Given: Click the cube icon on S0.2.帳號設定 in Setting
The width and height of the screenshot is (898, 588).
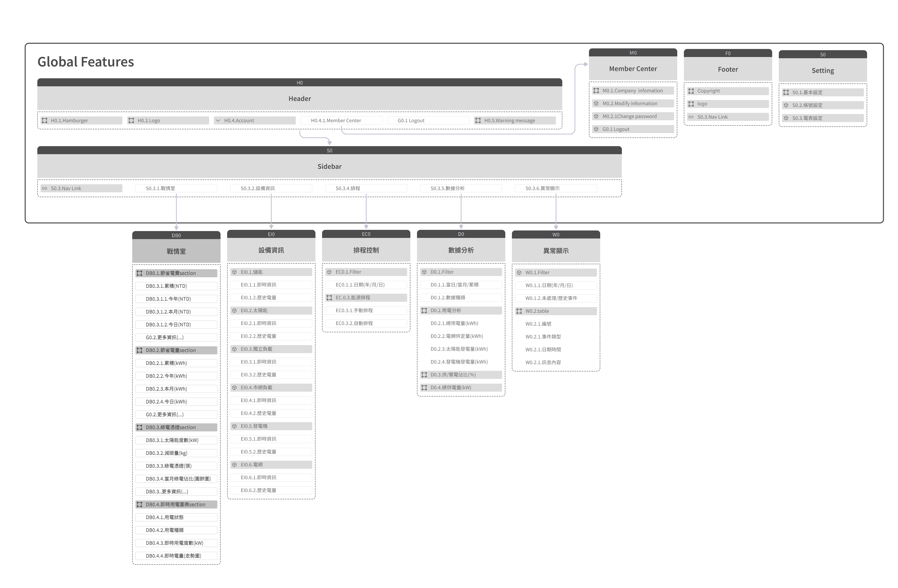Looking at the screenshot, I should [787, 105].
